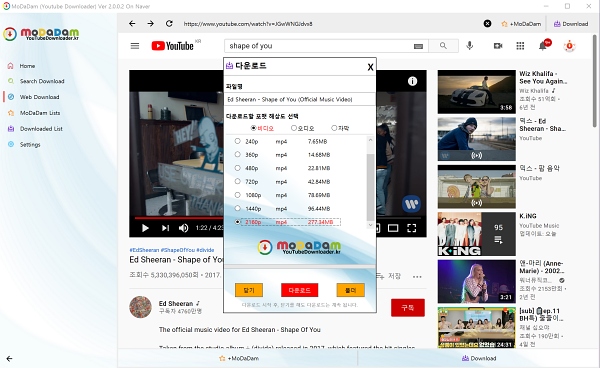Click the resolution list scrollbar thumb
This screenshot has height=368, width=600.
click(370, 187)
